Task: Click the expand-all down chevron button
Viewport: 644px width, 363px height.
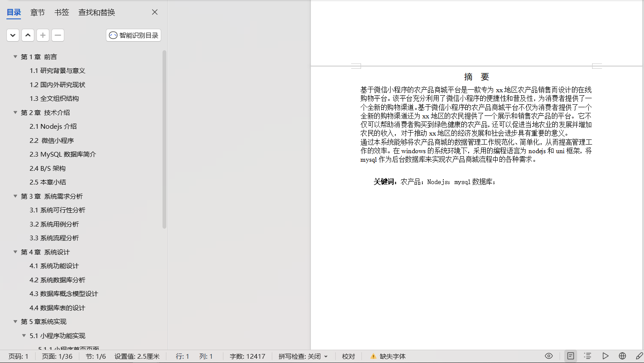Action: 13,35
